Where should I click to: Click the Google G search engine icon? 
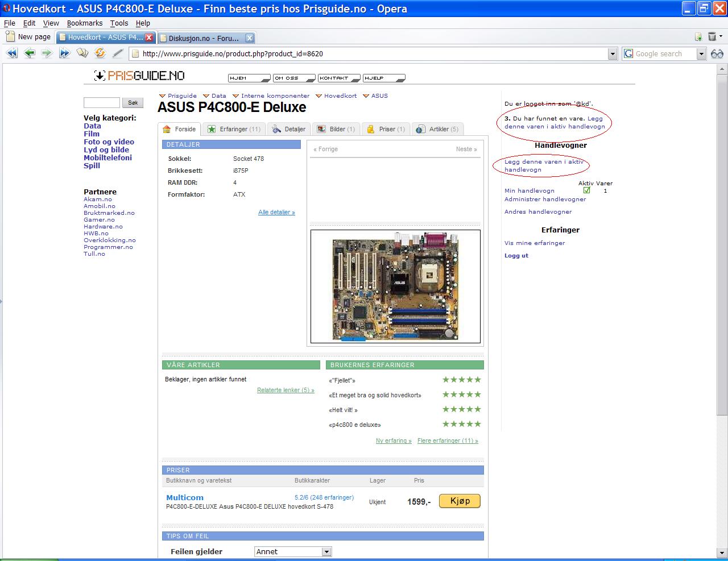click(628, 53)
